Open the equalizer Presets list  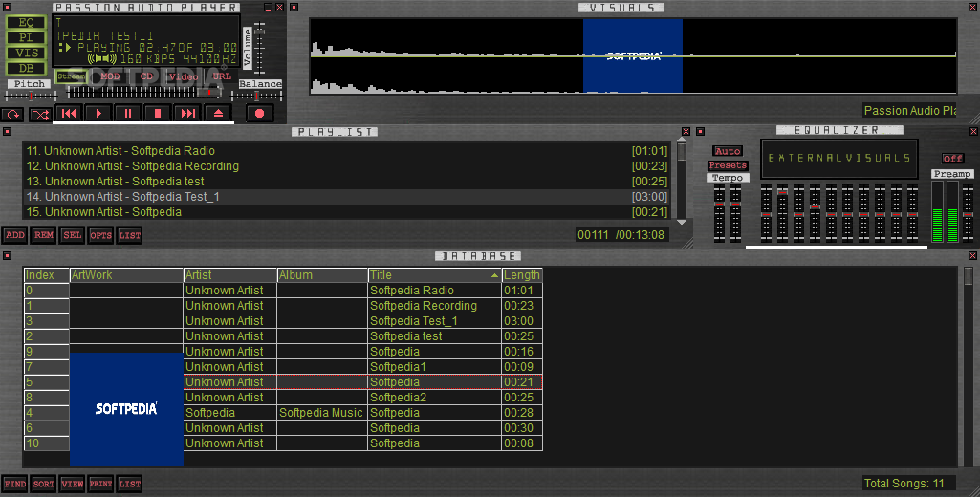(728, 165)
